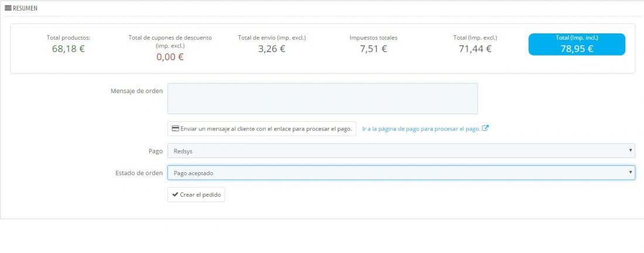Screen dimensions: 644x253
Task: Click the credit card icon on message button
Action: (175, 129)
